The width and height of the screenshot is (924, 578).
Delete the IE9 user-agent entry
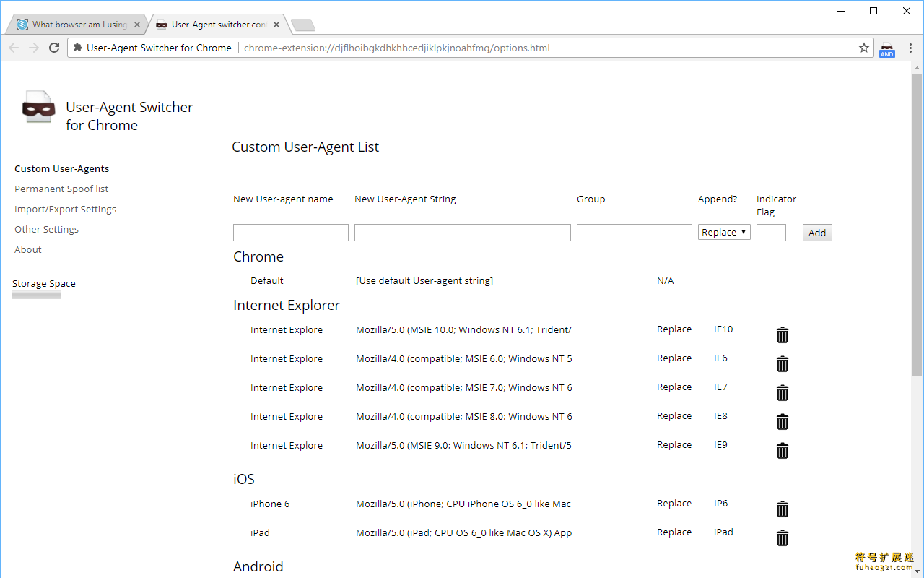tap(783, 450)
